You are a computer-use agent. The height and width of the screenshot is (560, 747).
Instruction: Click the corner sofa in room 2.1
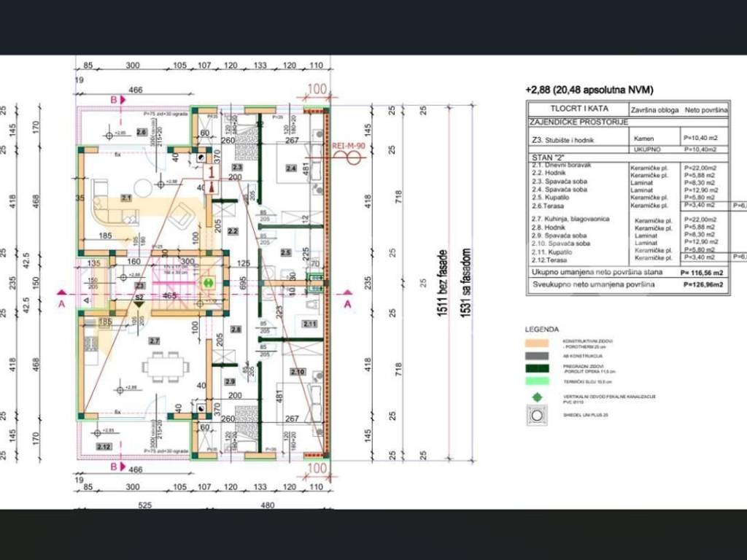(x=111, y=207)
